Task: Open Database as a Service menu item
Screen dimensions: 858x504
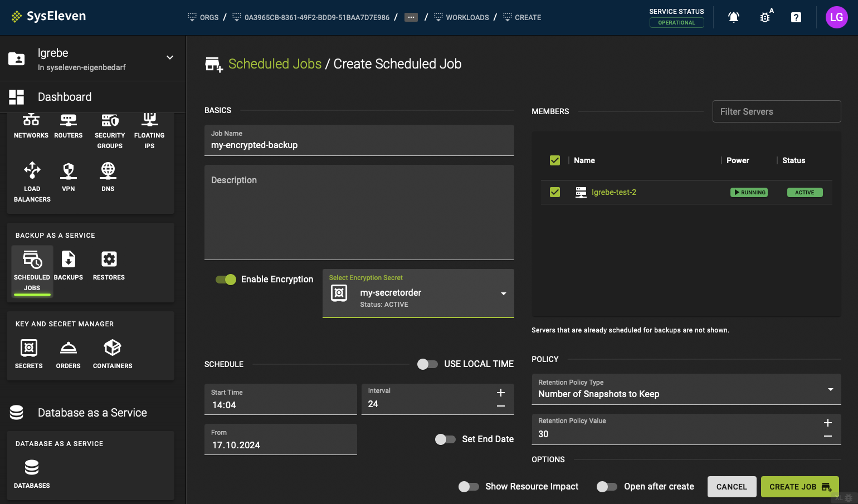Action: coord(92,413)
